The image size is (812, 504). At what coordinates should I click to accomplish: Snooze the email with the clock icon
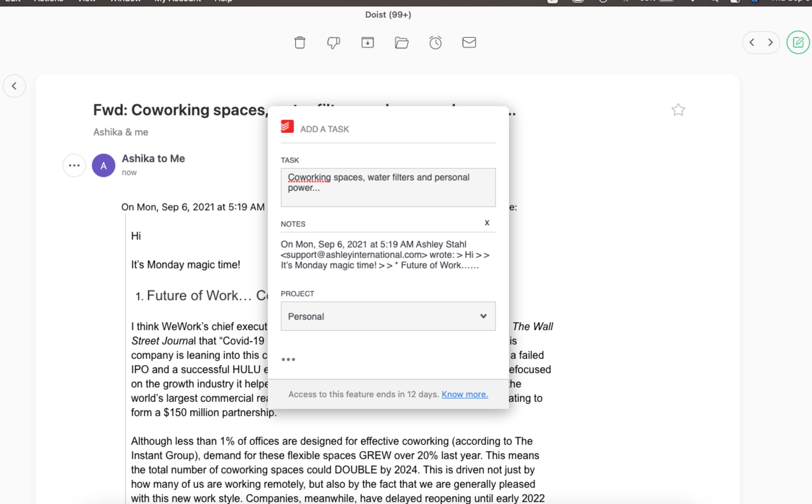tap(435, 43)
